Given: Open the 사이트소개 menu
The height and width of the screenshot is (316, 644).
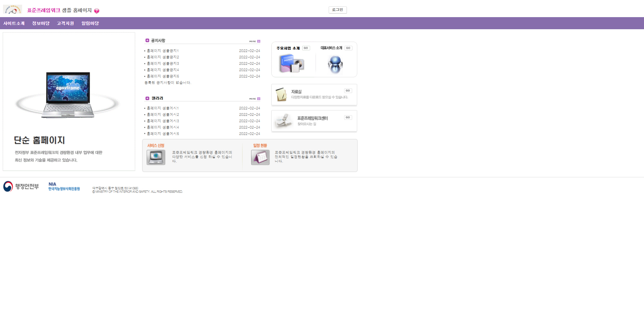Looking at the screenshot, I should pos(14,23).
